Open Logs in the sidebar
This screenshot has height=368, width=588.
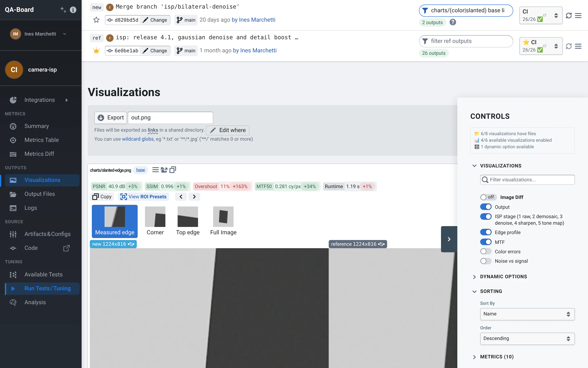42,208
